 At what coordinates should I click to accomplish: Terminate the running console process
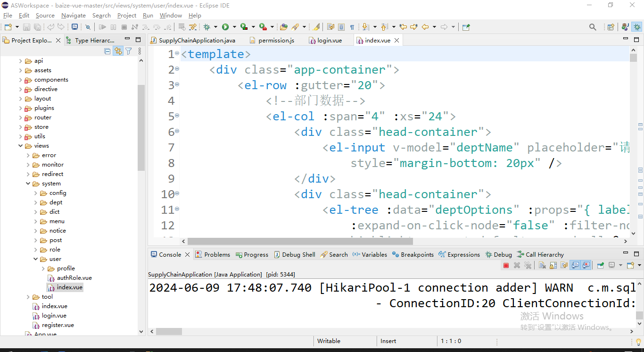coord(506,265)
